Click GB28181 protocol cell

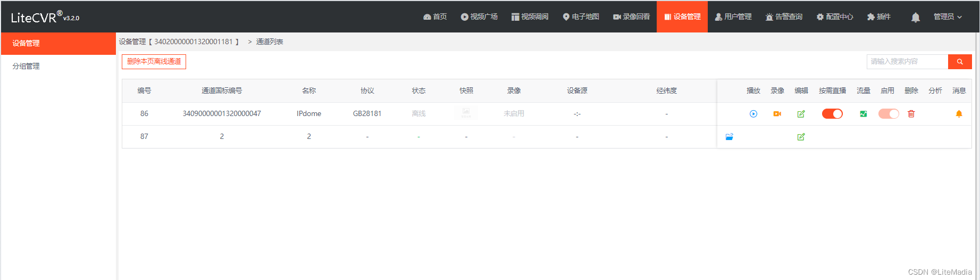click(367, 114)
